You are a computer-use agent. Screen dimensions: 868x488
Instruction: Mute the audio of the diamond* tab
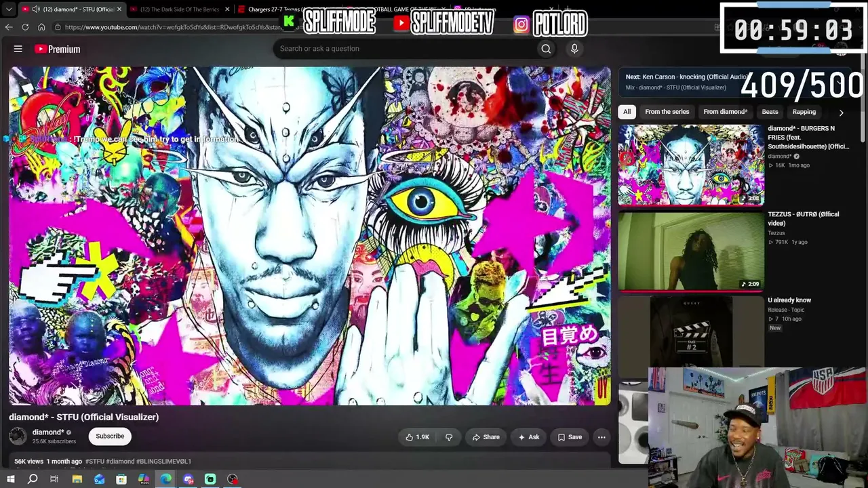[36, 9]
